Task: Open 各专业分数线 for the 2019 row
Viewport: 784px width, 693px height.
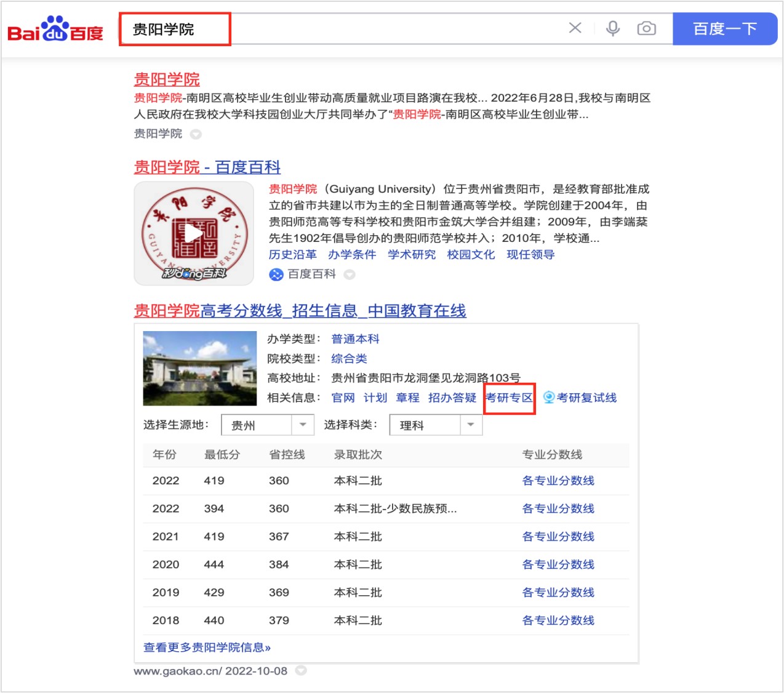Action: (558, 593)
